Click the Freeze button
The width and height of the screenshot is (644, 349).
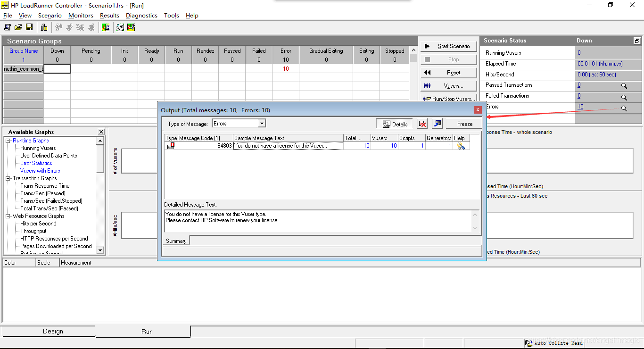pyautogui.click(x=464, y=124)
